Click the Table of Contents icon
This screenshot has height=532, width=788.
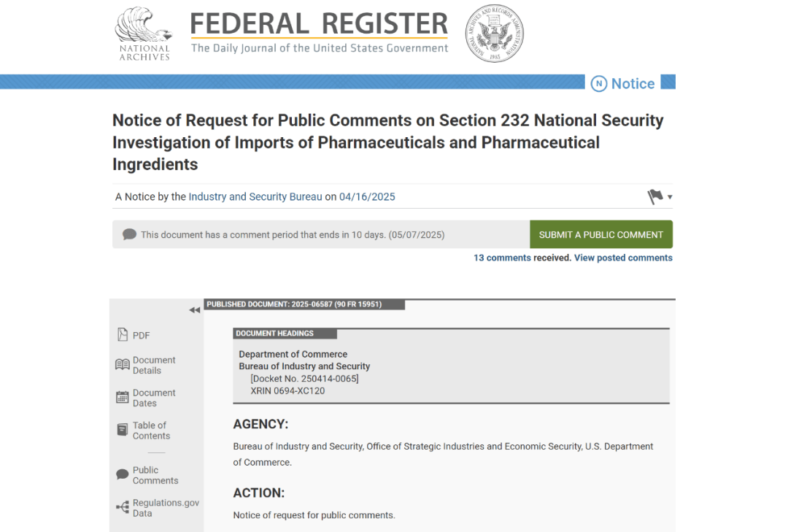point(123,430)
